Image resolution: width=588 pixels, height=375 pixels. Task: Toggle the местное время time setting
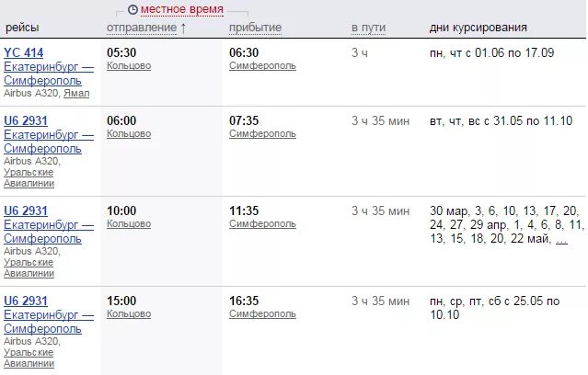click(x=182, y=9)
